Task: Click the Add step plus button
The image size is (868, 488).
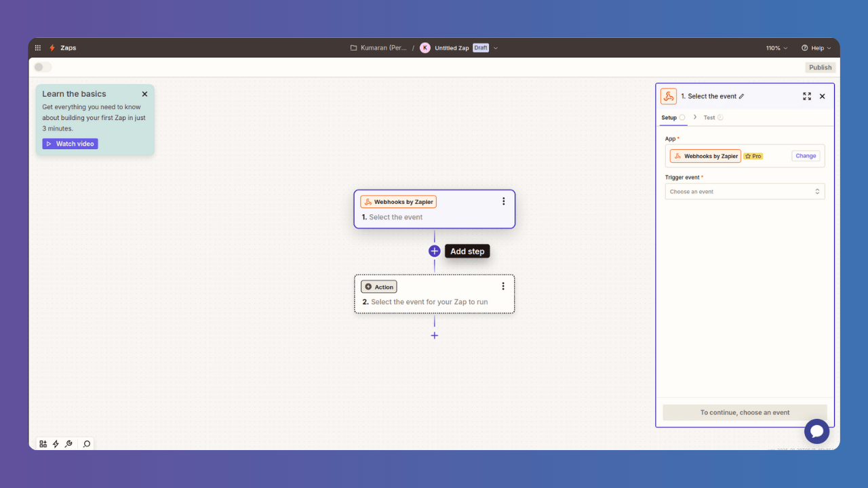Action: (x=435, y=251)
